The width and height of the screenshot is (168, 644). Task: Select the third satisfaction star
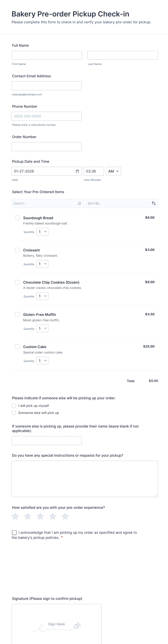pyautogui.click(x=40, y=516)
